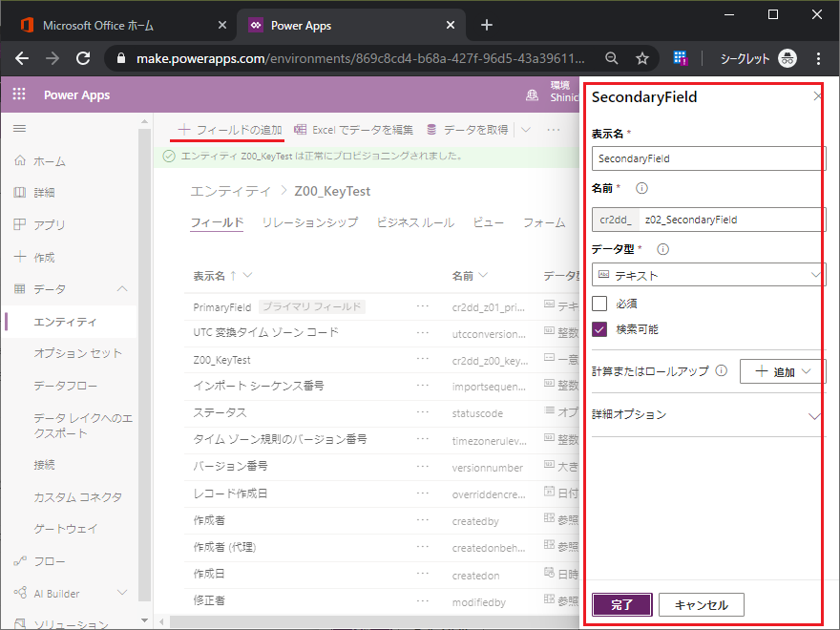Click the 名前 input field with z02_SecondaryField
The image size is (840, 630).
click(x=732, y=220)
